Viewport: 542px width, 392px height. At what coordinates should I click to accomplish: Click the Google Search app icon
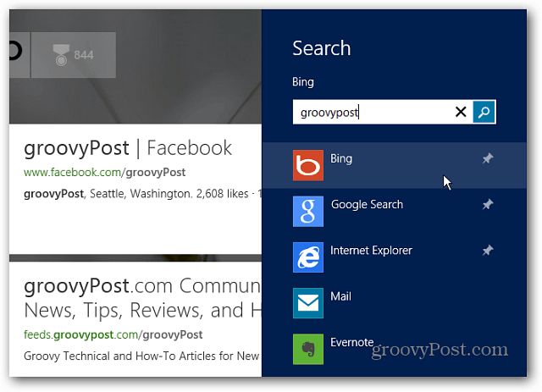point(308,211)
